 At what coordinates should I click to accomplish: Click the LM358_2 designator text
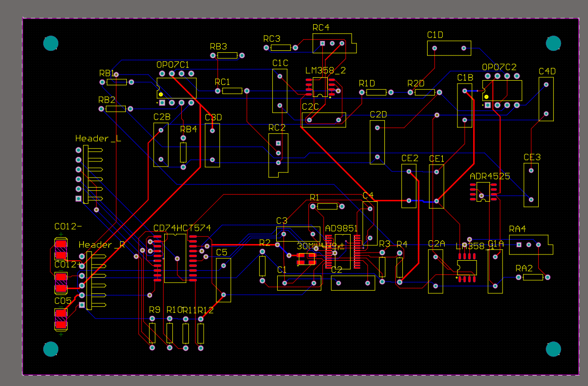[x=326, y=70]
